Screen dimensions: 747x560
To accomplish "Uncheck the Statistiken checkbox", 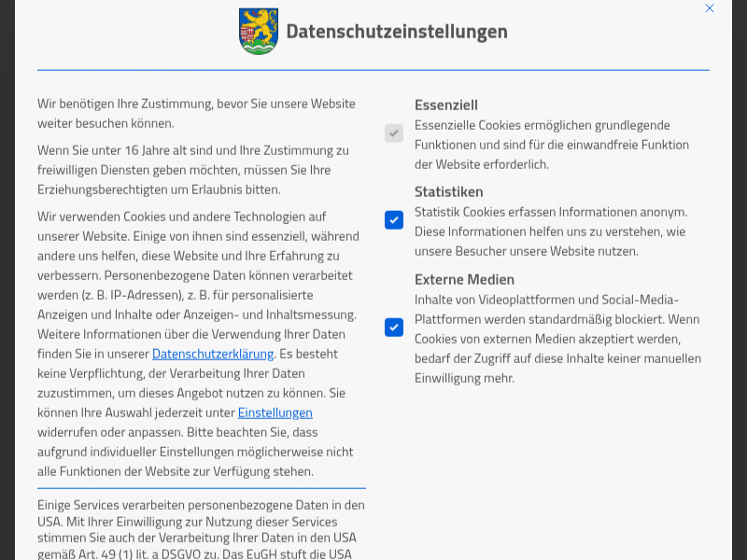I will coord(394,220).
